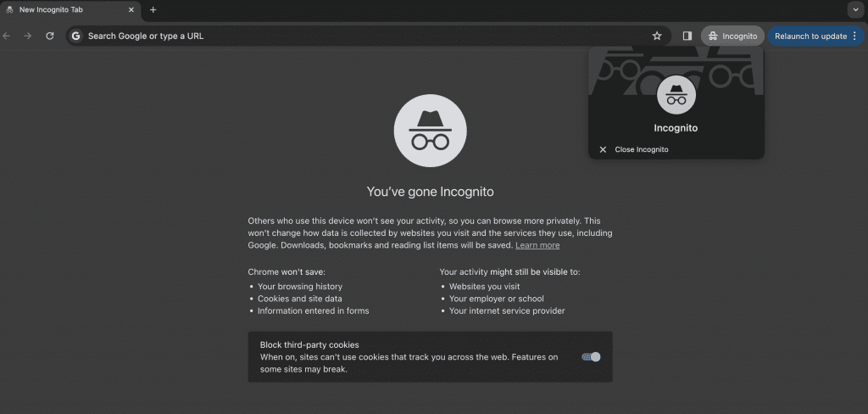Reload the current page

click(50, 36)
